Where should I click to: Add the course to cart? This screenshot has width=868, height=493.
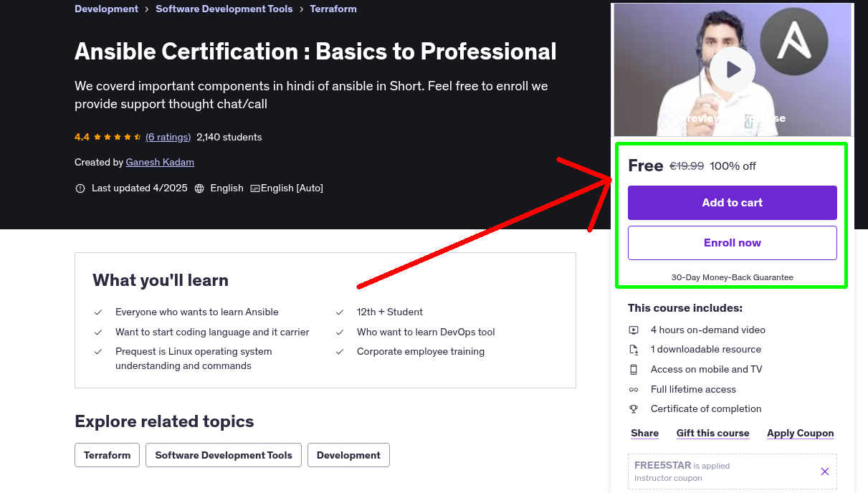732,203
